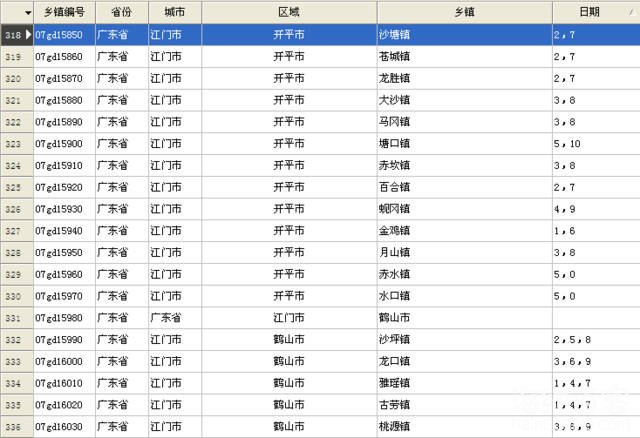Click the 广东省 city cell in row 331
This screenshot has height=438, width=640.
coord(175,318)
